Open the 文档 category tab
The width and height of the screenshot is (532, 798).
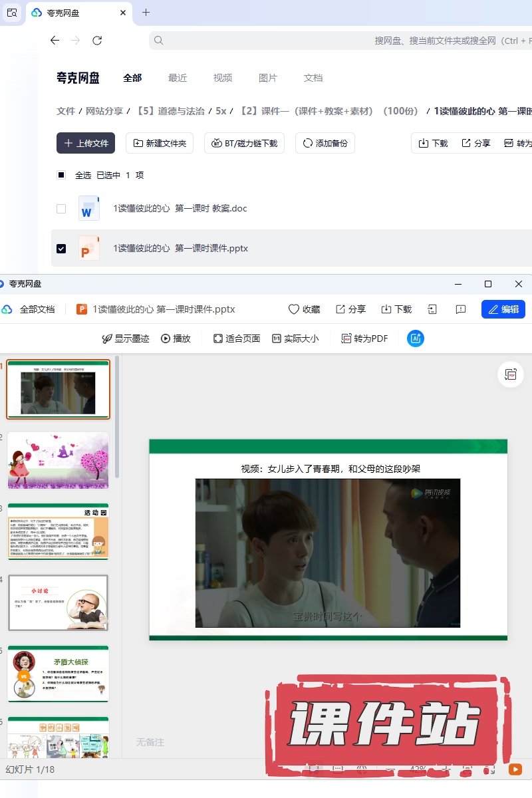pyautogui.click(x=313, y=78)
